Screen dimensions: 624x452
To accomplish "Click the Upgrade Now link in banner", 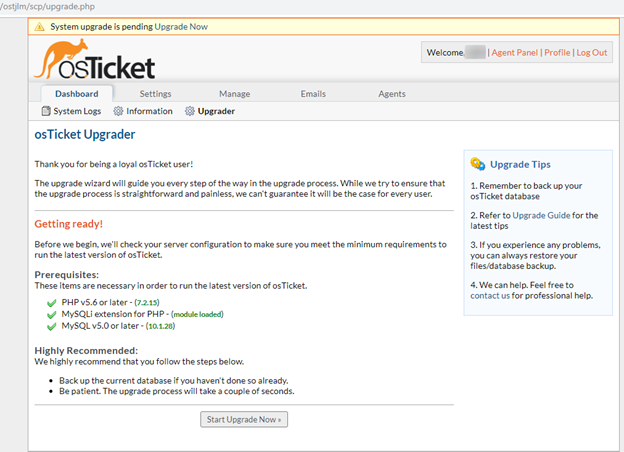I will pyautogui.click(x=181, y=27).
